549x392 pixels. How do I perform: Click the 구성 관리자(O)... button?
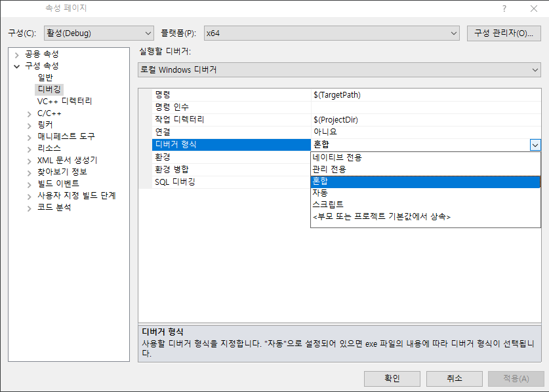click(504, 33)
